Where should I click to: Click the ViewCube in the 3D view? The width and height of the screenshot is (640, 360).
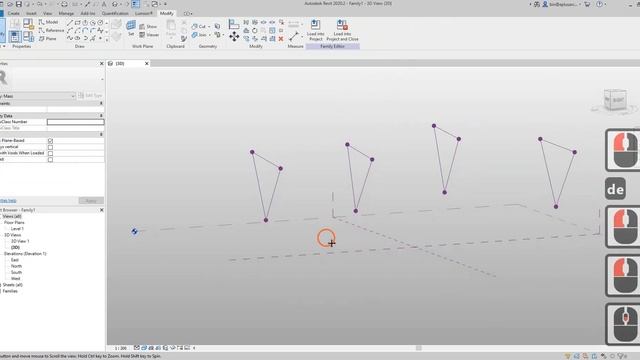pos(614,100)
